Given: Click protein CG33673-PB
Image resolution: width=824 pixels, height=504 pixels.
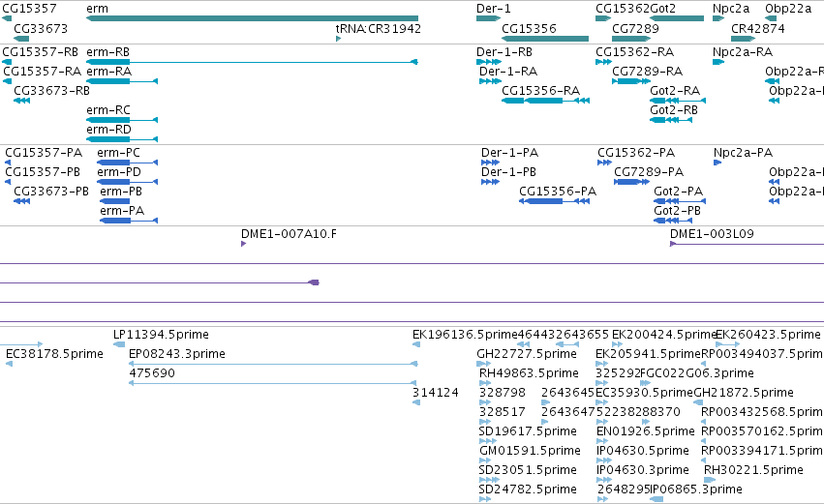Looking at the screenshot, I should click(51, 192).
